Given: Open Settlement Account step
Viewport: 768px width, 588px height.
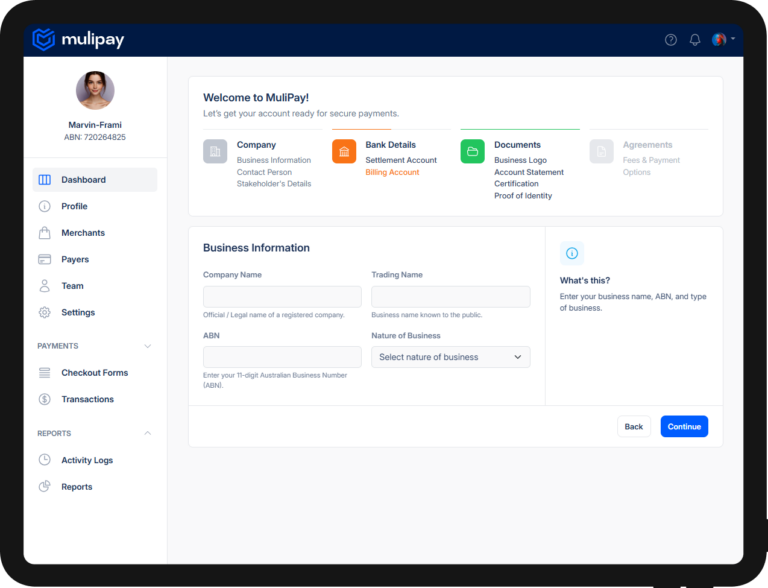Looking at the screenshot, I should pos(401,160).
